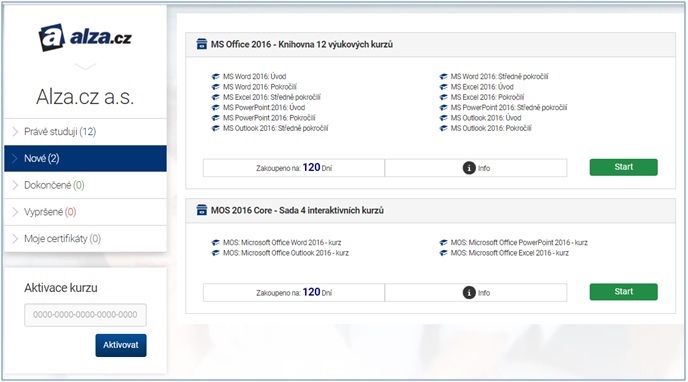Click graduation cap icon for MS Word 2016: Úvod
Screen dimensions: 688x382
pyautogui.click(x=215, y=76)
